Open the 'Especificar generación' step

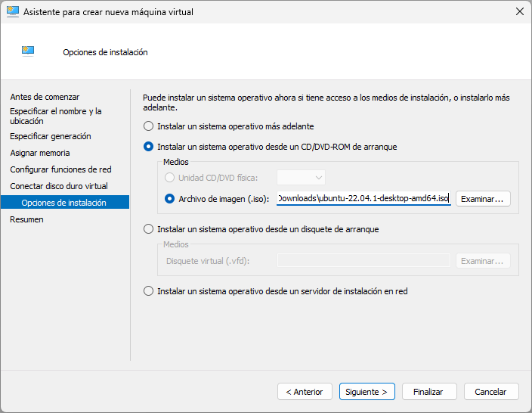[51, 136]
